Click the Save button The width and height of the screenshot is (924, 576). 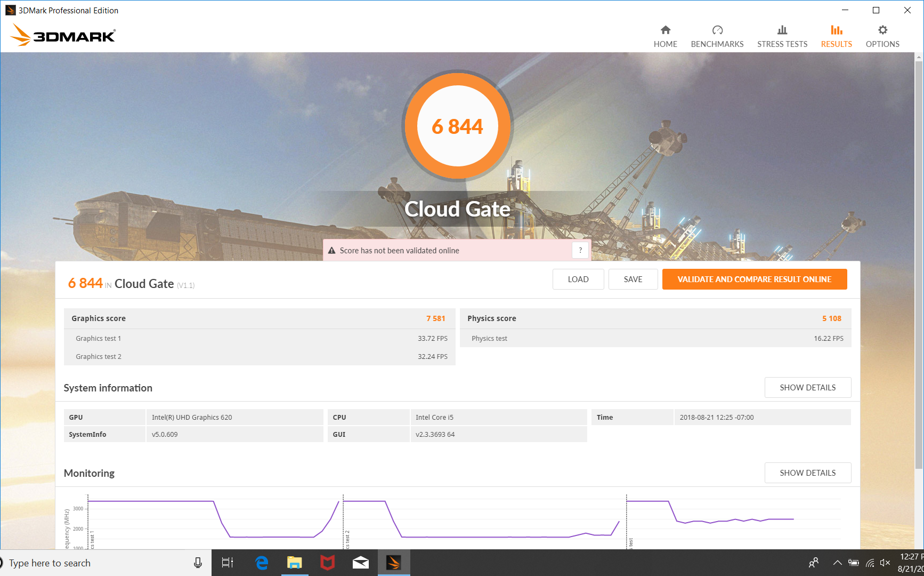click(633, 279)
